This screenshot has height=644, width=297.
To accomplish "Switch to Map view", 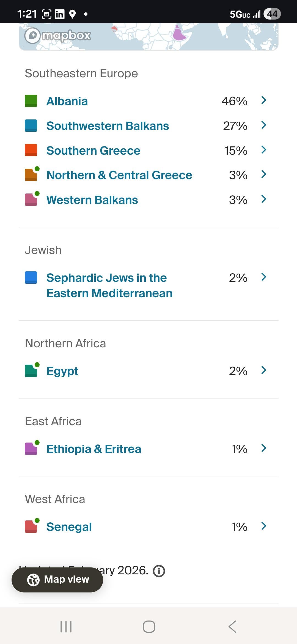I will click(57, 579).
